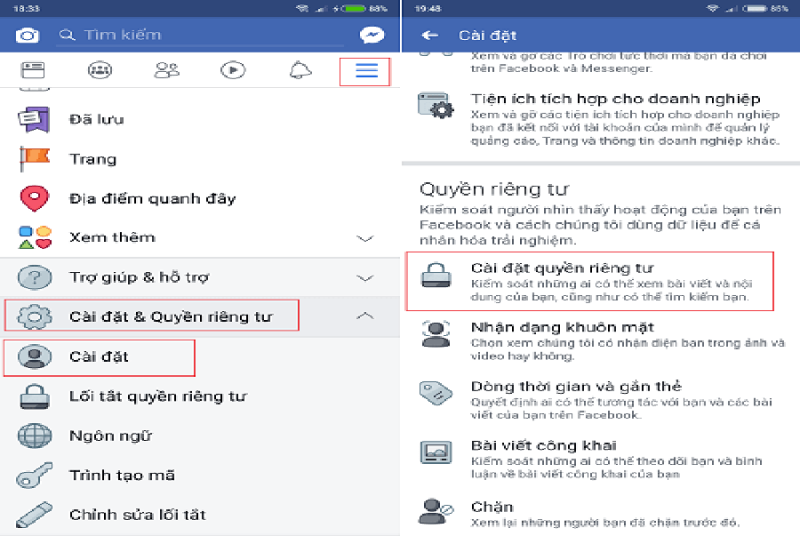Click the Xem thêm label

click(x=112, y=238)
